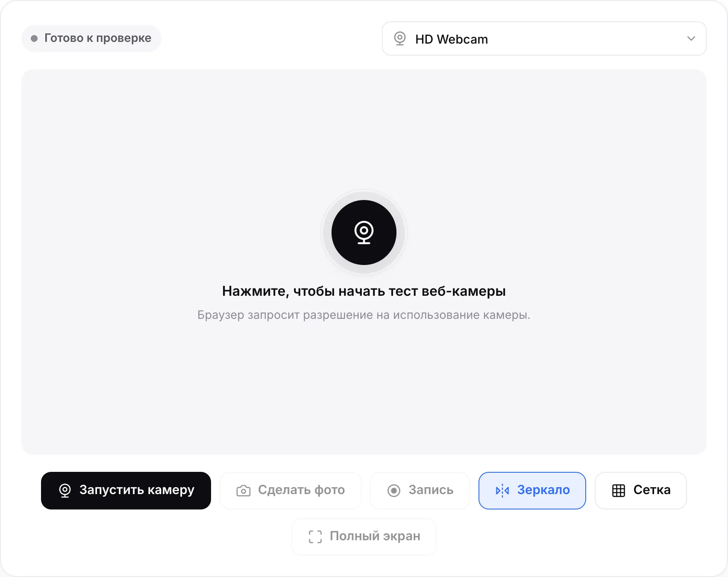Click the Полный экран fullscreen button

(x=364, y=536)
